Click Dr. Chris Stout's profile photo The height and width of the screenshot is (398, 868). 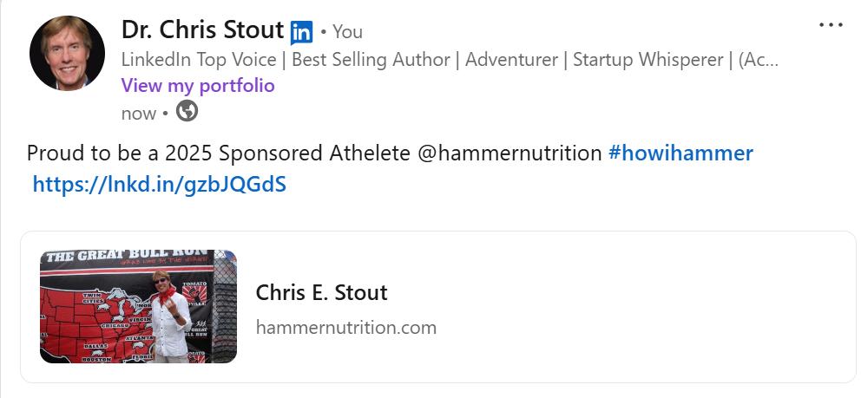click(68, 53)
